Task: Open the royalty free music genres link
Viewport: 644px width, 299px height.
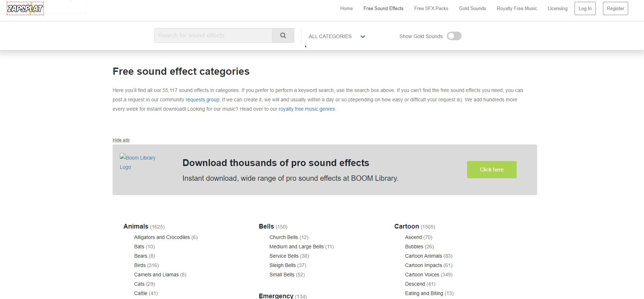Action: point(307,109)
